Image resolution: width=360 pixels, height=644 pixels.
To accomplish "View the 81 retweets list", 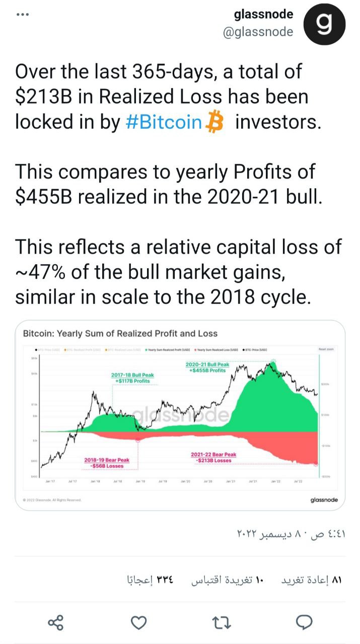I will point(311,580).
